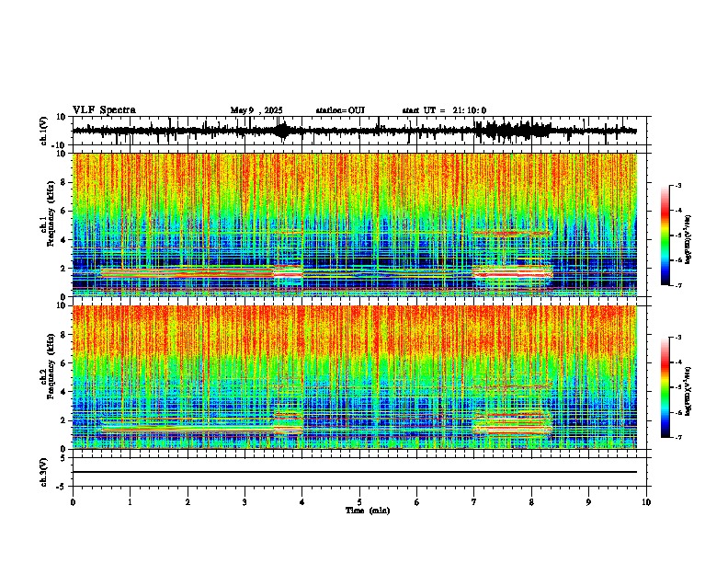Click the "-3" label on ch.1 color scale
The image size is (728, 563).
coord(677,186)
